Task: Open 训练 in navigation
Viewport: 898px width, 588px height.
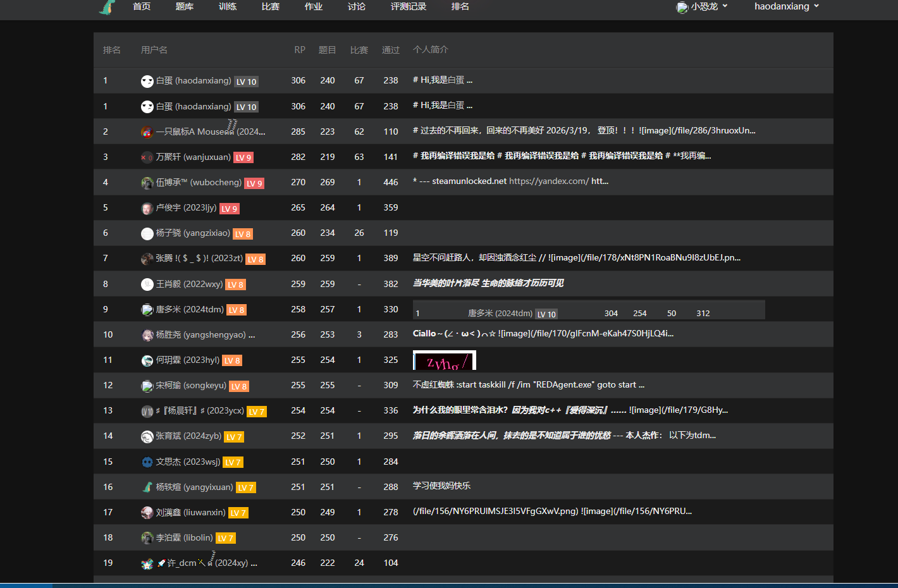Action: click(x=228, y=6)
